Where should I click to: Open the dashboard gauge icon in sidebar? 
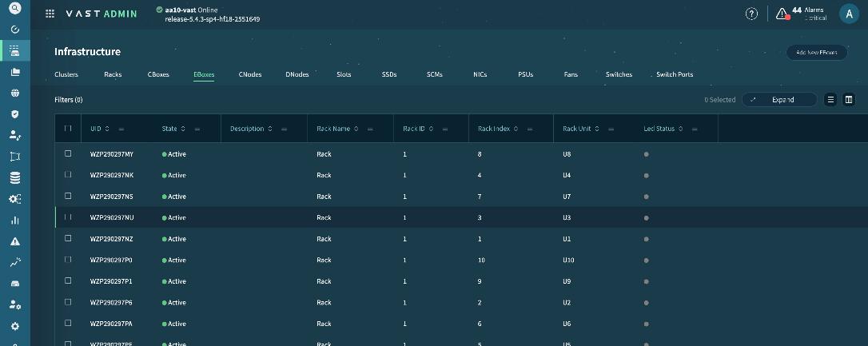[x=15, y=30]
